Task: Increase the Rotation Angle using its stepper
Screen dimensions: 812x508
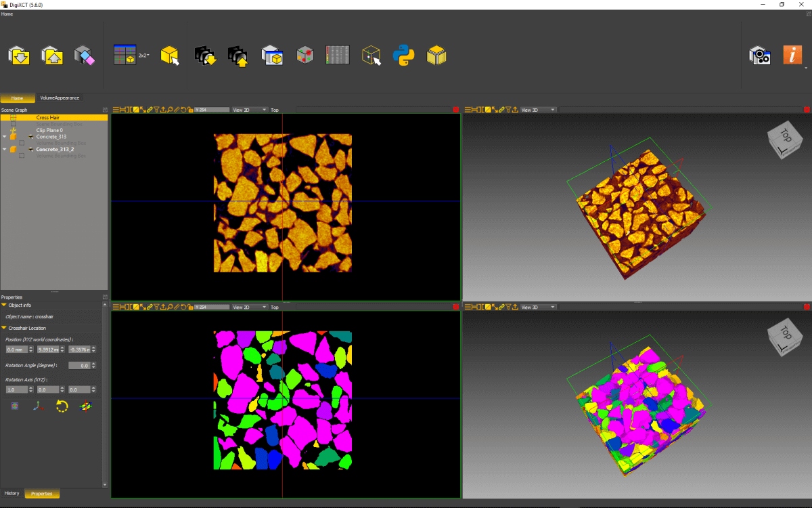Action: (95, 363)
